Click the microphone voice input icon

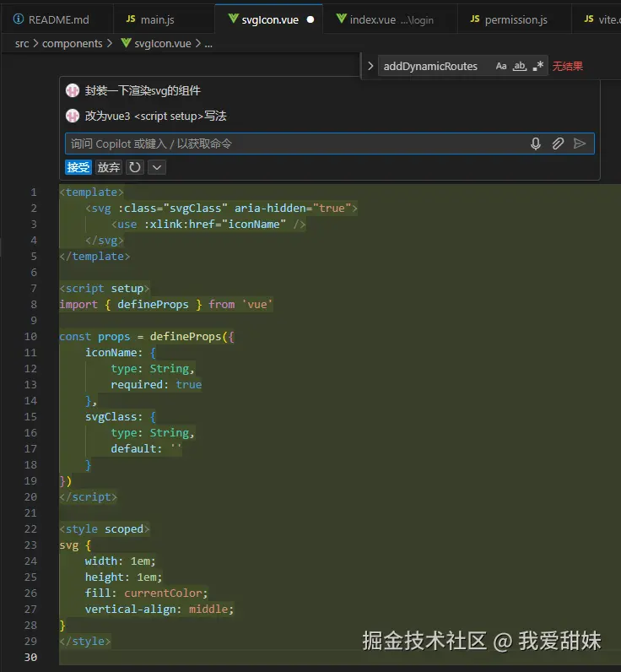(x=535, y=144)
